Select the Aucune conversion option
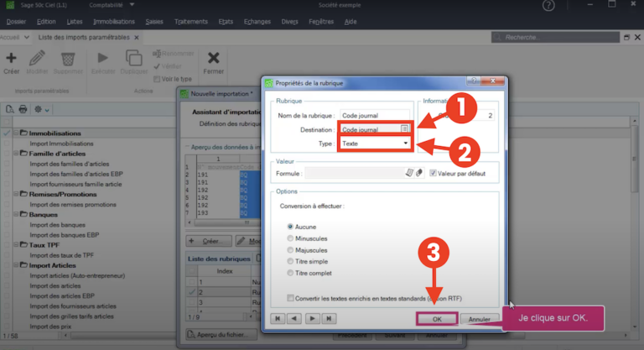The width and height of the screenshot is (644, 350). pyautogui.click(x=290, y=227)
